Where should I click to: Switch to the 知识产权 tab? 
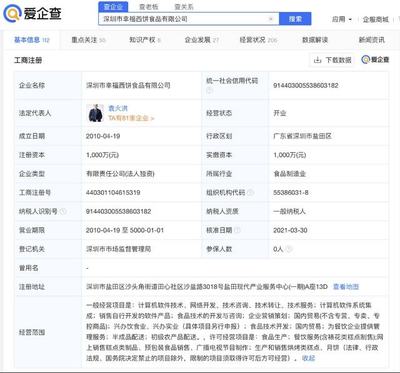coord(145,40)
